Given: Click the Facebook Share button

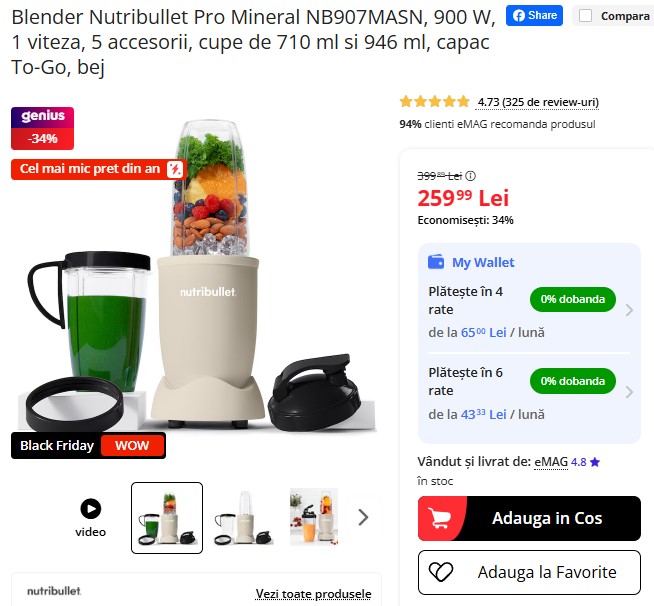Looking at the screenshot, I should tap(534, 16).
